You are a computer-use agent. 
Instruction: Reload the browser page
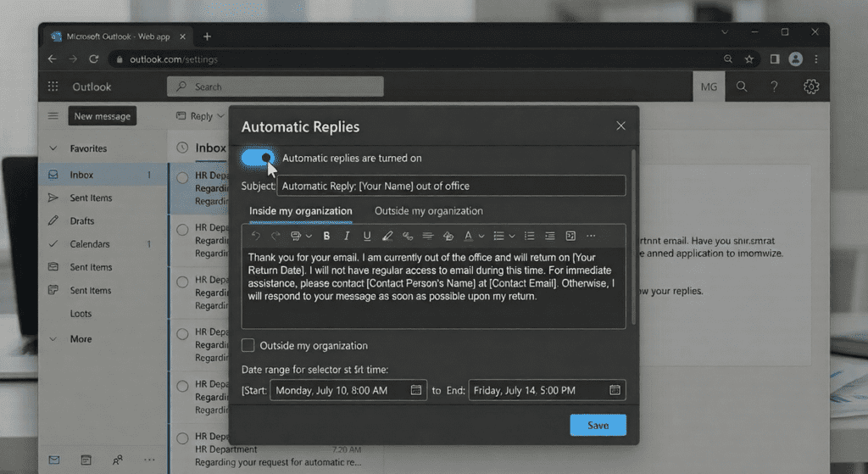tap(93, 59)
